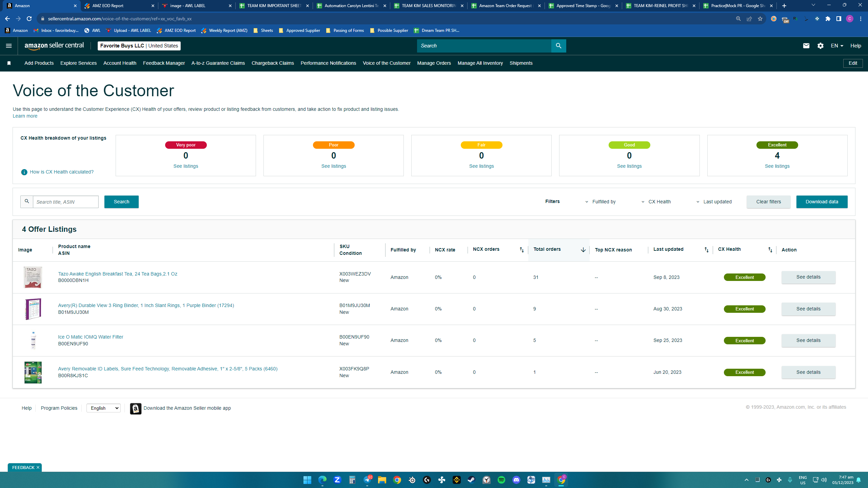Bookmark this page with the star icon
This screenshot has width=868, height=488.
(x=760, y=19)
